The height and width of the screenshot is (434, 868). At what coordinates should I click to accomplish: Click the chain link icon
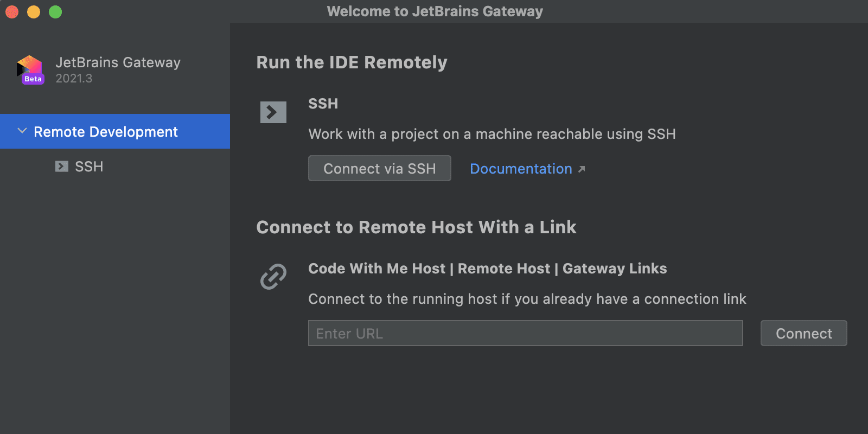click(273, 277)
